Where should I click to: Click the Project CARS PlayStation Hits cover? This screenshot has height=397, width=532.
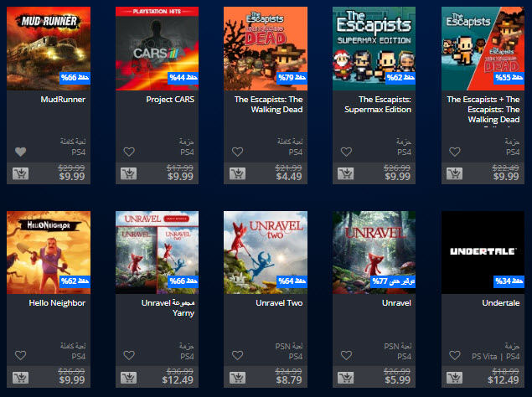[x=158, y=49]
